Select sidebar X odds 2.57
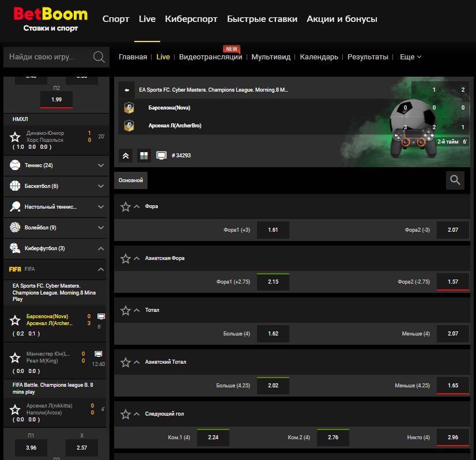This screenshot has width=476, height=460. (x=82, y=448)
